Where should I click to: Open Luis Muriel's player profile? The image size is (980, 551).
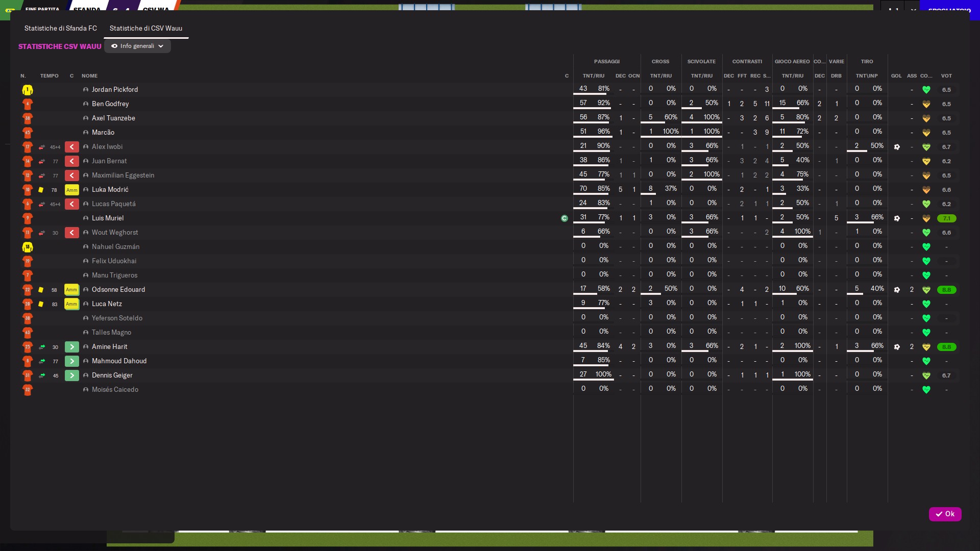coord(108,218)
